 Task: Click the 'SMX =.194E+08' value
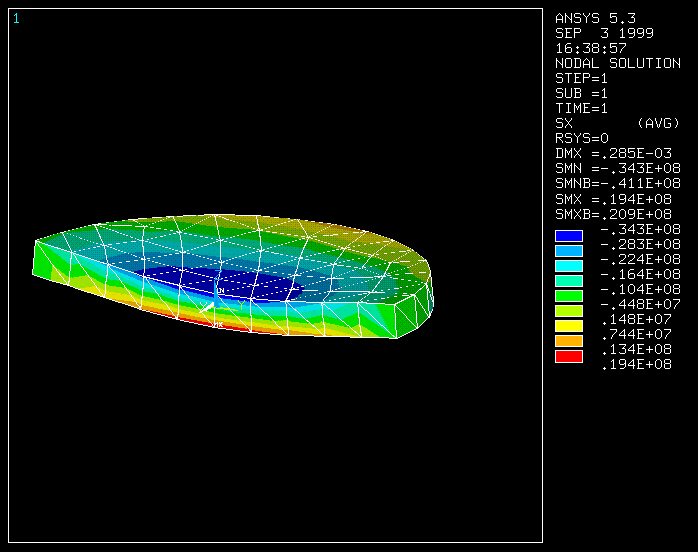(x=613, y=199)
